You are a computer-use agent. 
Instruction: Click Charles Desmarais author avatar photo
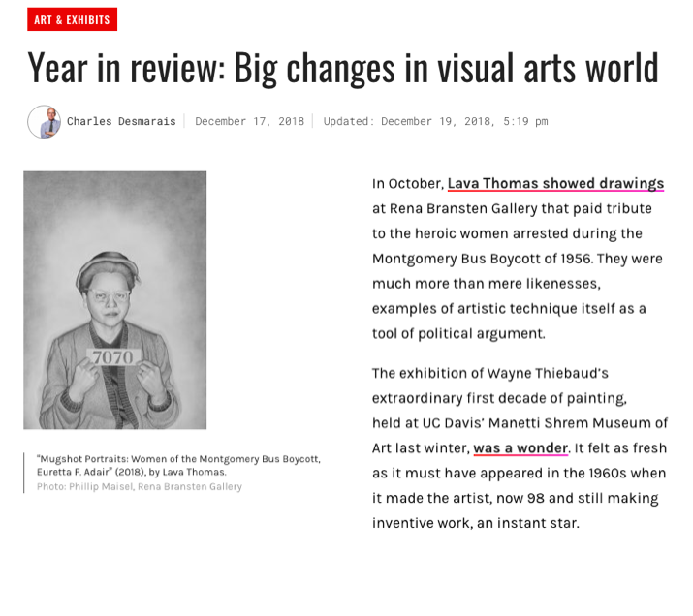(45, 122)
